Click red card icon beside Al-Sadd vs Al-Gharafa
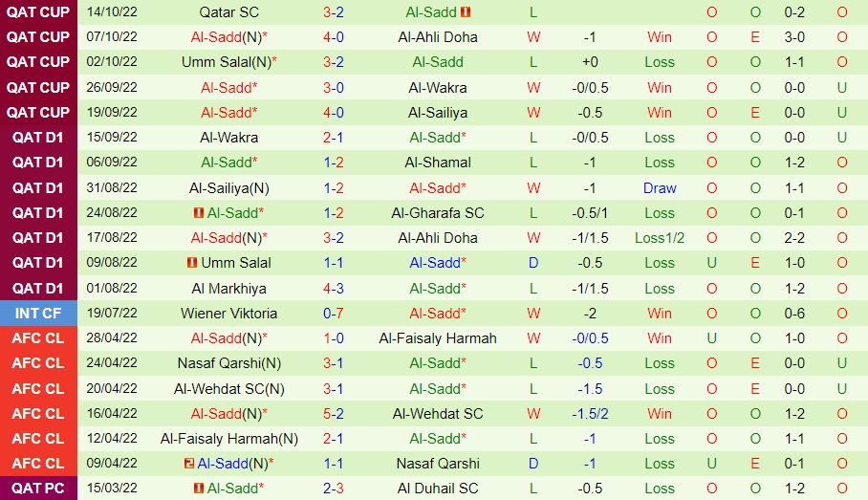The height and width of the screenshot is (500, 868). (x=198, y=213)
